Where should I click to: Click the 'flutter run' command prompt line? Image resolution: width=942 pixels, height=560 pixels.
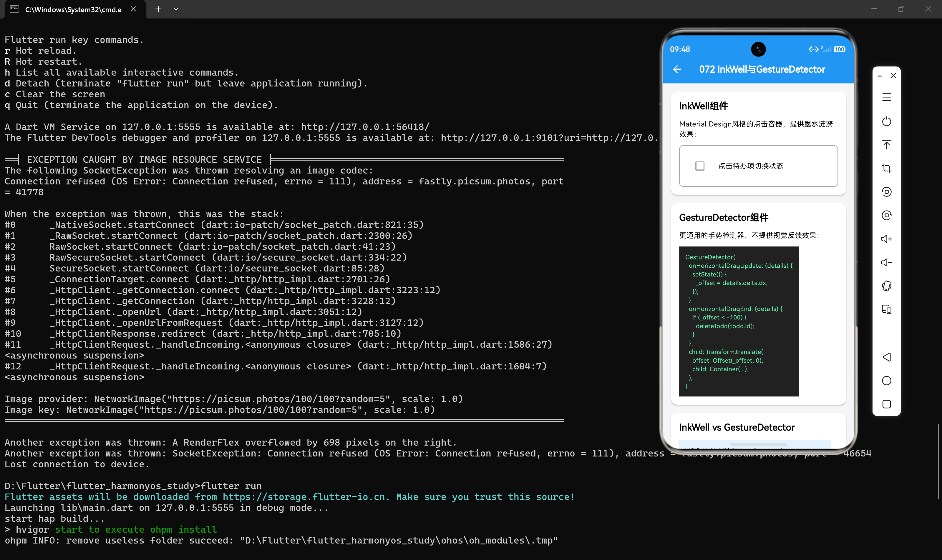133,486
